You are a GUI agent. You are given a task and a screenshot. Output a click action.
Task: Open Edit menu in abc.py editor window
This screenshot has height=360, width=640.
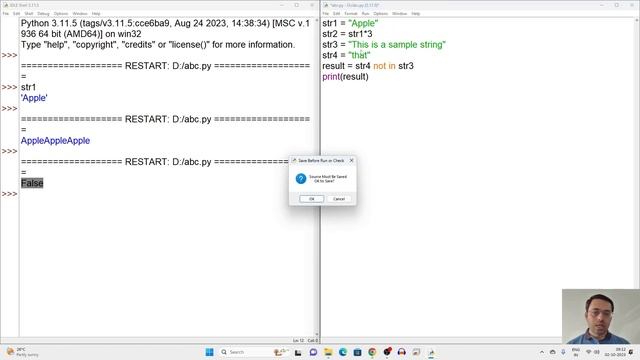336,13
